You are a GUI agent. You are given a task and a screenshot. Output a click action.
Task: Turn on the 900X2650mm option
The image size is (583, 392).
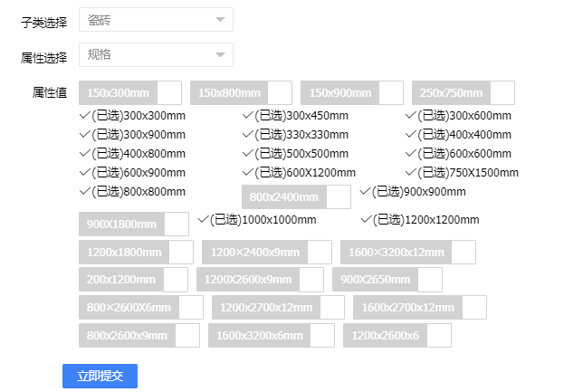387,280
